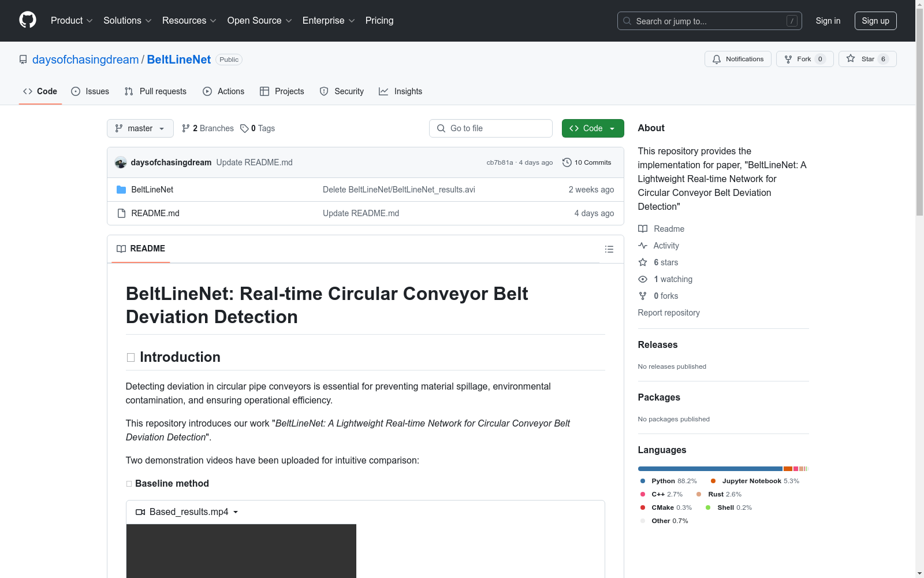Click the tag icon beside Tags

tap(244, 128)
